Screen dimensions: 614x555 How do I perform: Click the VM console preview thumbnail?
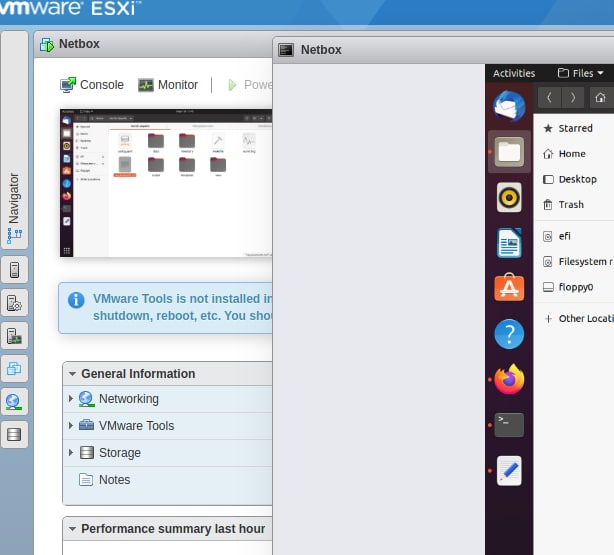166,183
